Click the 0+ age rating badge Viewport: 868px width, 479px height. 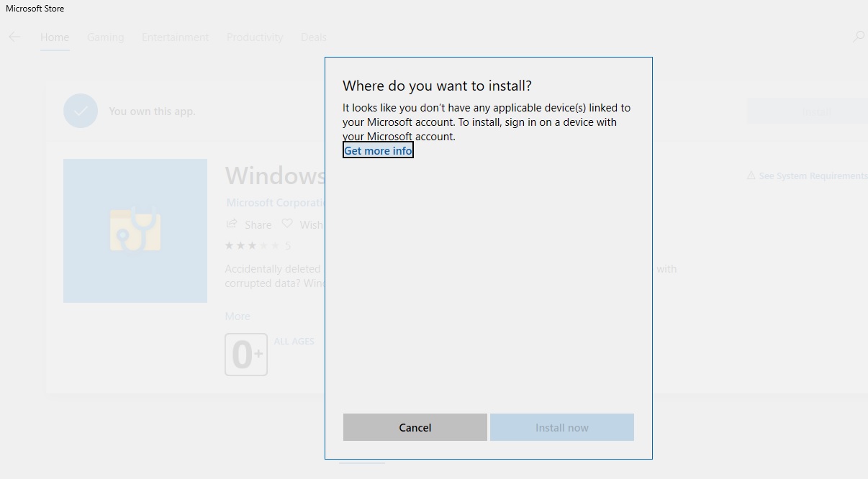tap(246, 354)
